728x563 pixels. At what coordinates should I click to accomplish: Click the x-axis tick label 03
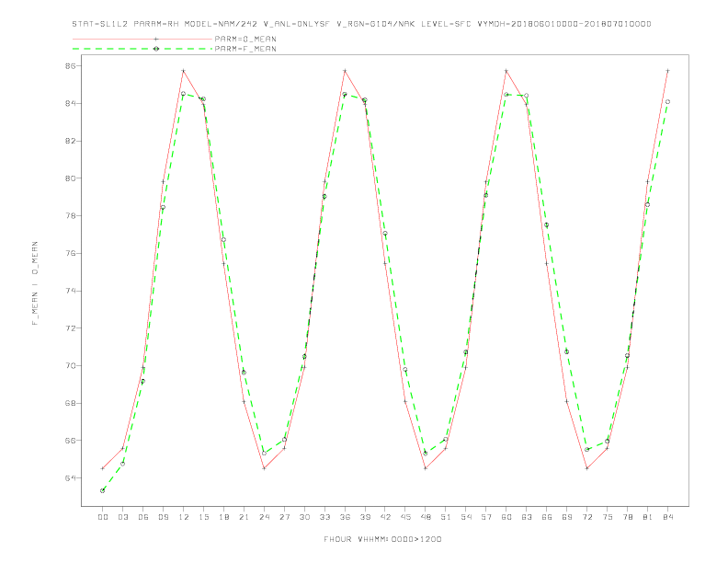pyautogui.click(x=122, y=517)
